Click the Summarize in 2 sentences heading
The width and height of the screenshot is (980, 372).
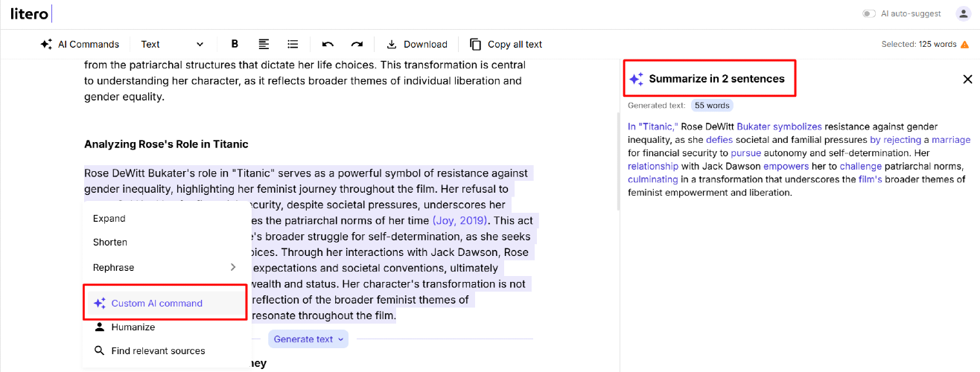(x=716, y=78)
